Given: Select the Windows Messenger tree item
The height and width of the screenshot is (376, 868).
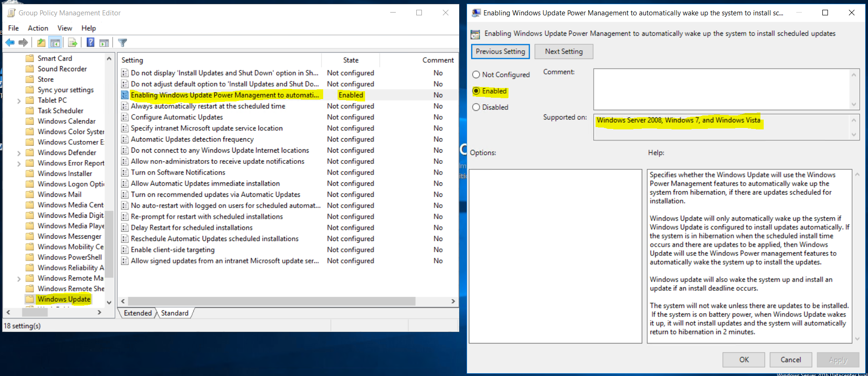Looking at the screenshot, I should tap(69, 236).
